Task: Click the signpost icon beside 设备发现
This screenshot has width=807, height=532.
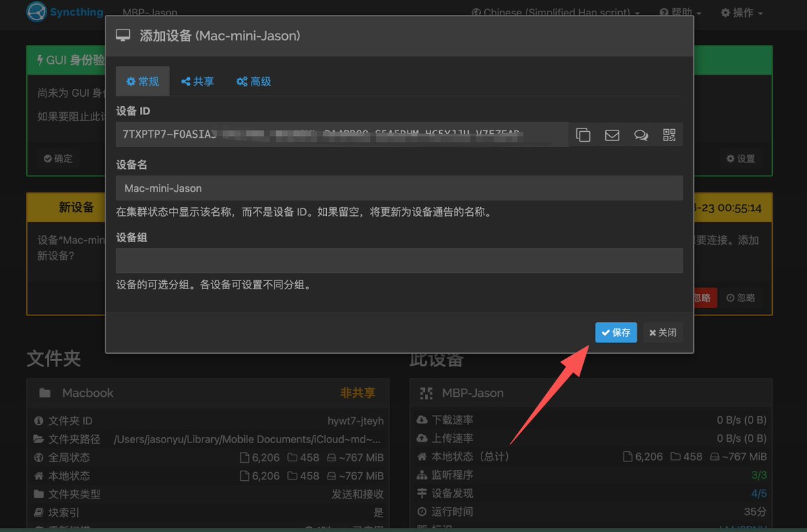Action: [x=422, y=493]
